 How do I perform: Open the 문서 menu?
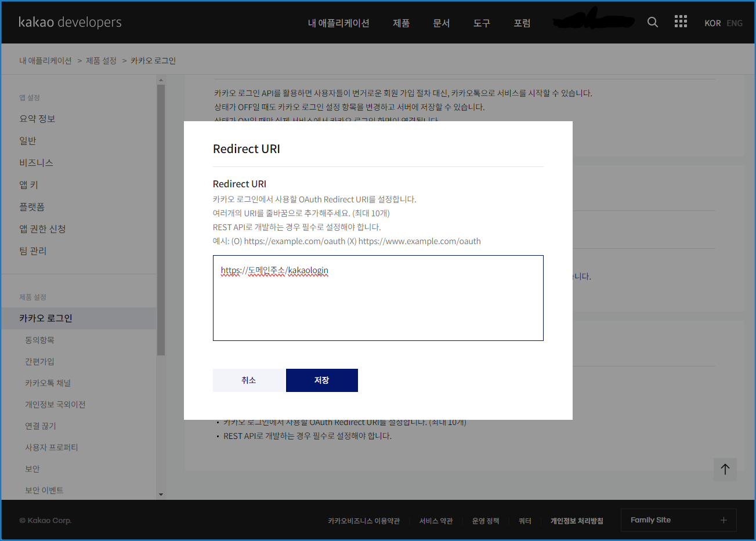coord(441,23)
